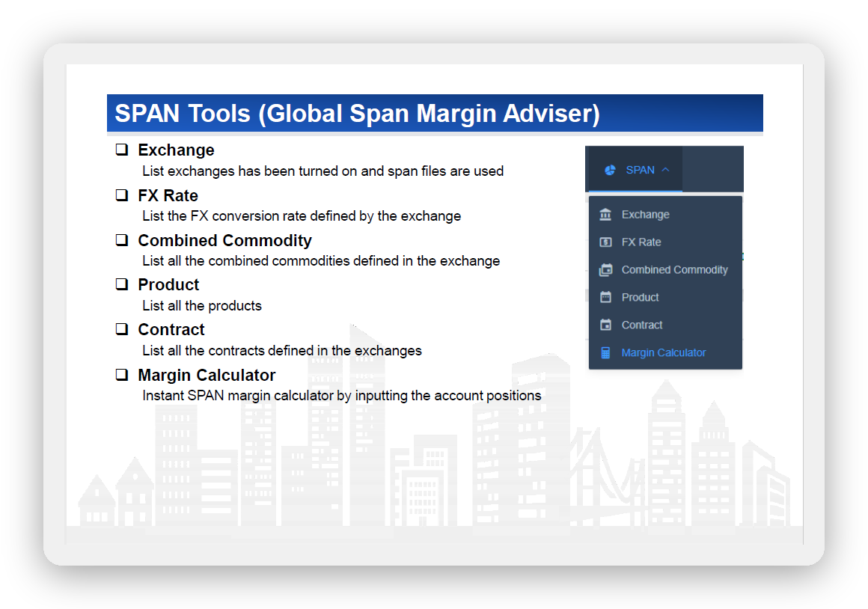Image resolution: width=868 pixels, height=609 pixels.
Task: Click the Combined Commodity icon
Action: (x=605, y=269)
